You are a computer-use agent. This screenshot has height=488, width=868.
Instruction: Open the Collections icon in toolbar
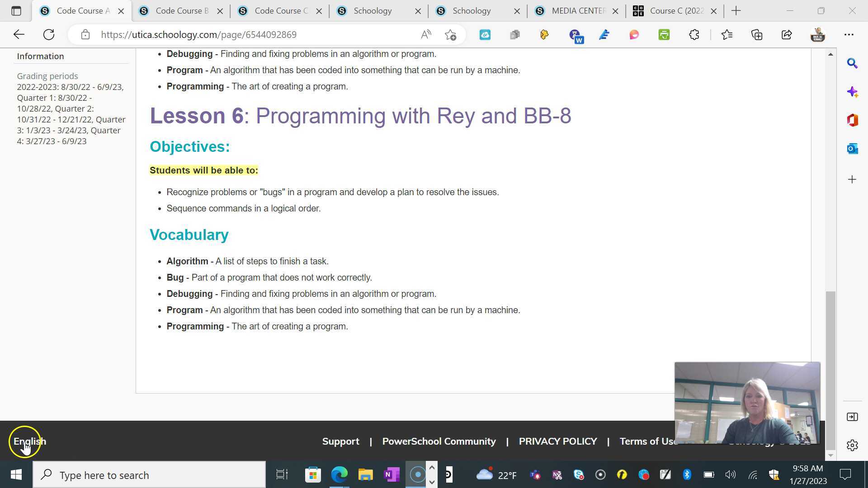[757, 35]
